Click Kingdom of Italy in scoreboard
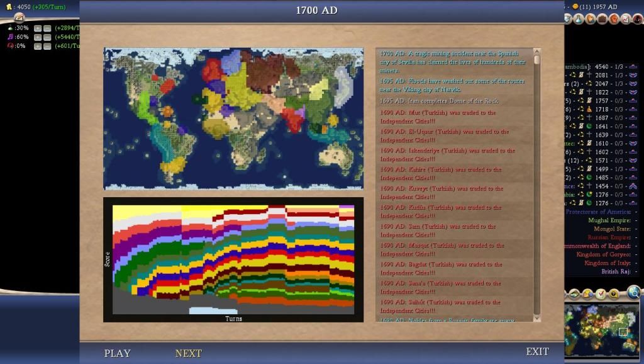This screenshot has height=364, width=644. (608, 263)
